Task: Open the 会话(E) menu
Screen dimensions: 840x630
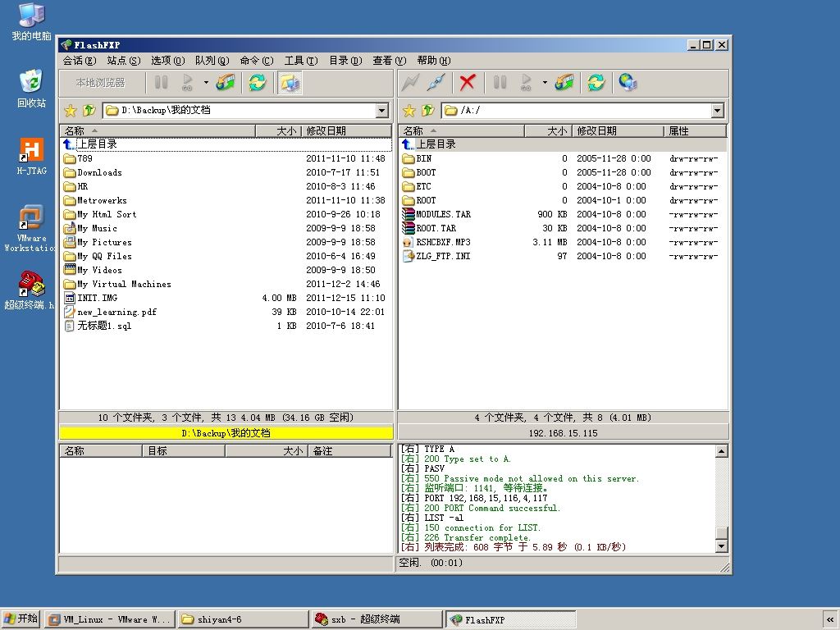Action: (x=80, y=61)
